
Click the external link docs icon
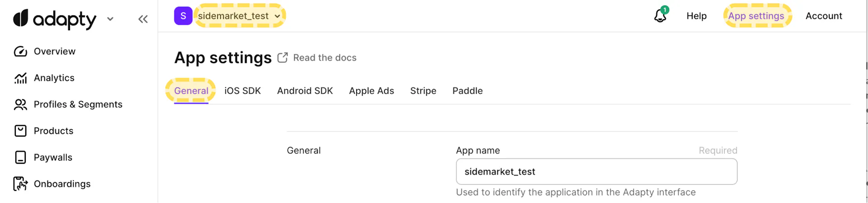pos(283,58)
